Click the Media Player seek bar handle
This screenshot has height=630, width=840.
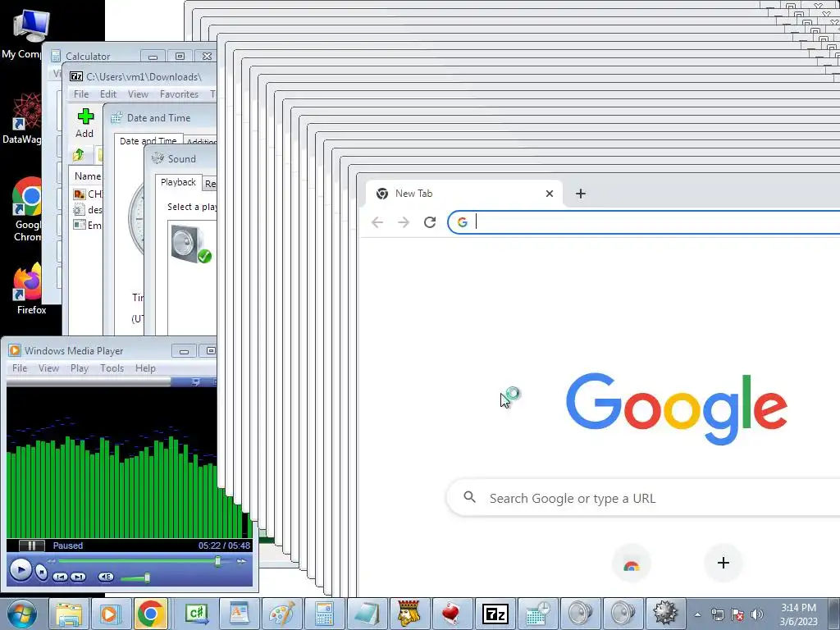[217, 561]
